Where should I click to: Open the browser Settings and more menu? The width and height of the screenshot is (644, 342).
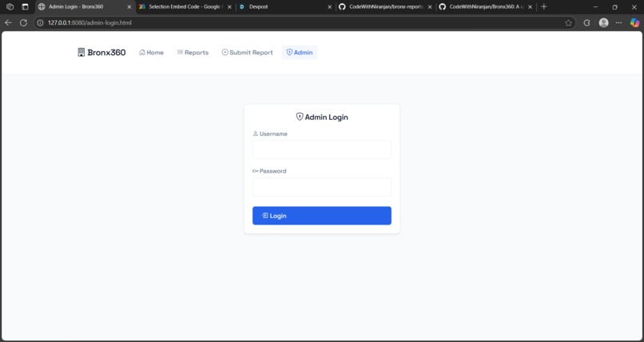(618, 23)
